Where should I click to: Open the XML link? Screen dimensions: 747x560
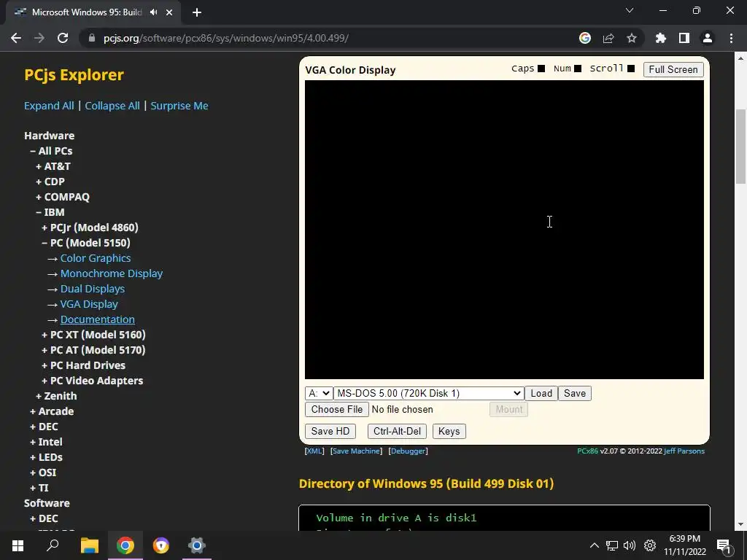314,451
